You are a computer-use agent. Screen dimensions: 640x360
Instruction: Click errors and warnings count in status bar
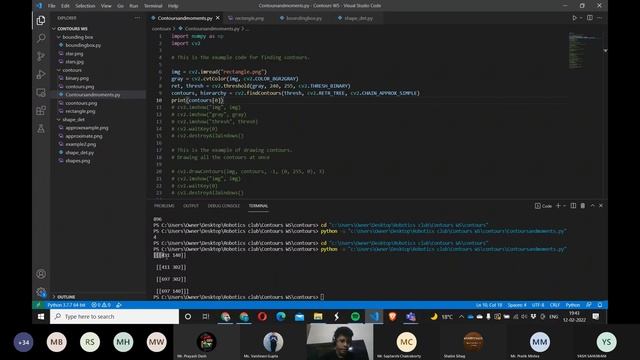[101, 305]
